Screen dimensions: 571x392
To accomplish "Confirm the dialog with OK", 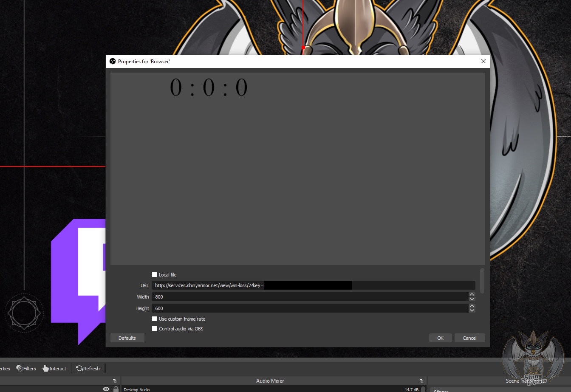I will [x=440, y=338].
